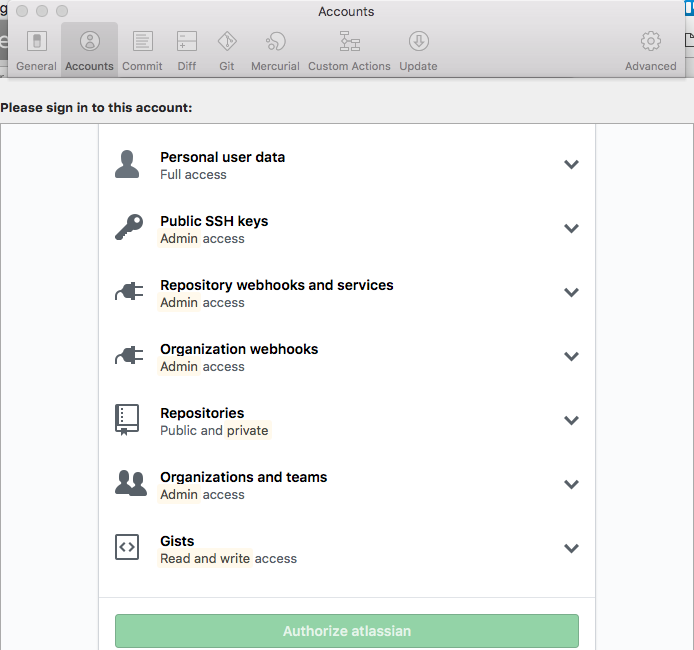
Task: Click the "Public and private" text
Action: tap(214, 431)
